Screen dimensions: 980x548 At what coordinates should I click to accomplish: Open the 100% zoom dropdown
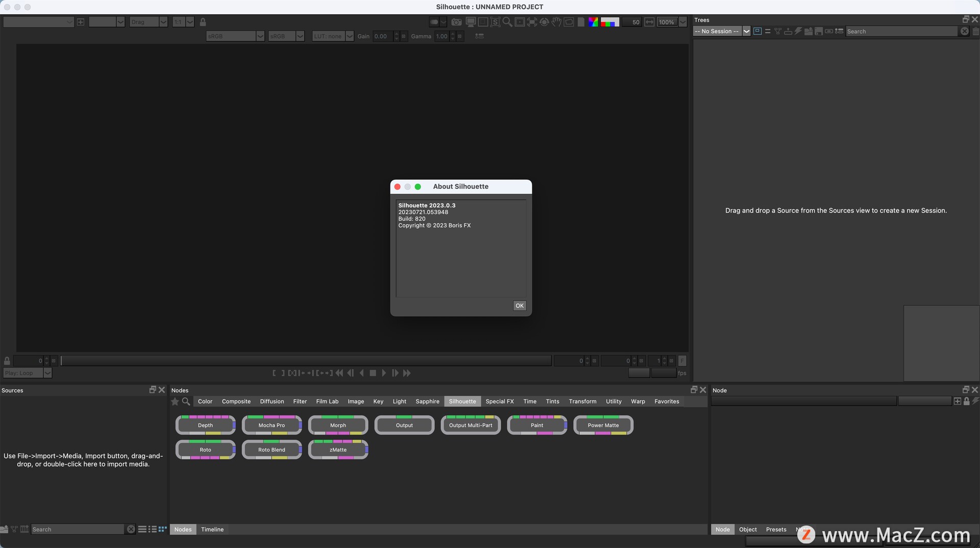click(672, 22)
